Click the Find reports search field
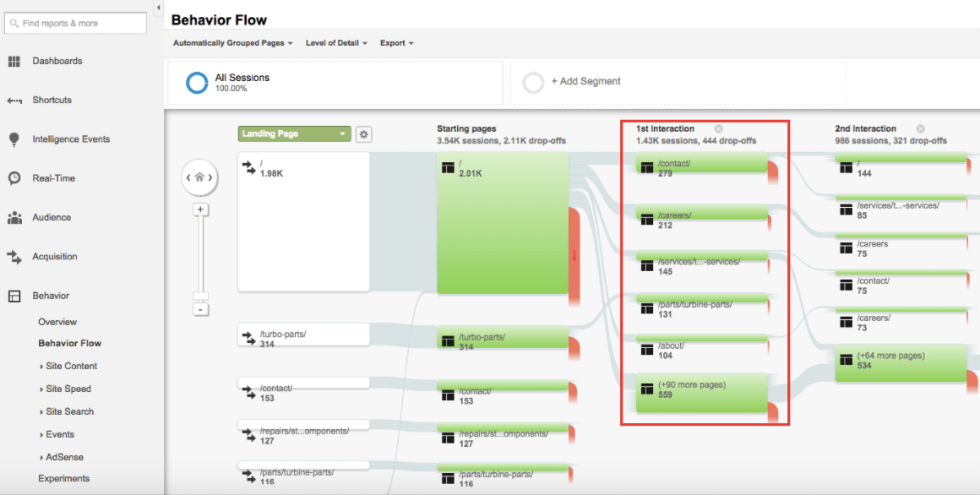This screenshot has width=980, height=495. coord(76,24)
